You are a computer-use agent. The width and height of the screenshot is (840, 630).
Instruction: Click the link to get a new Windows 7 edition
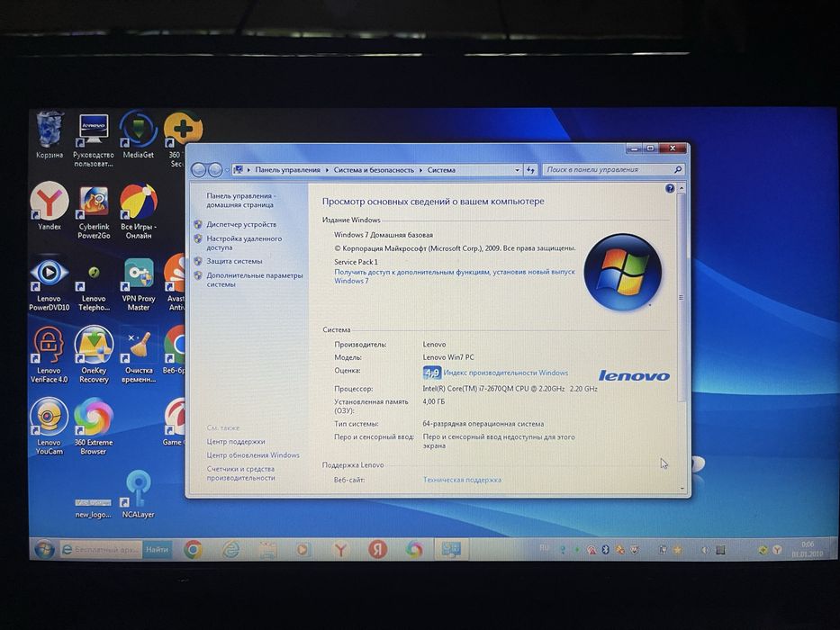[x=455, y=276]
